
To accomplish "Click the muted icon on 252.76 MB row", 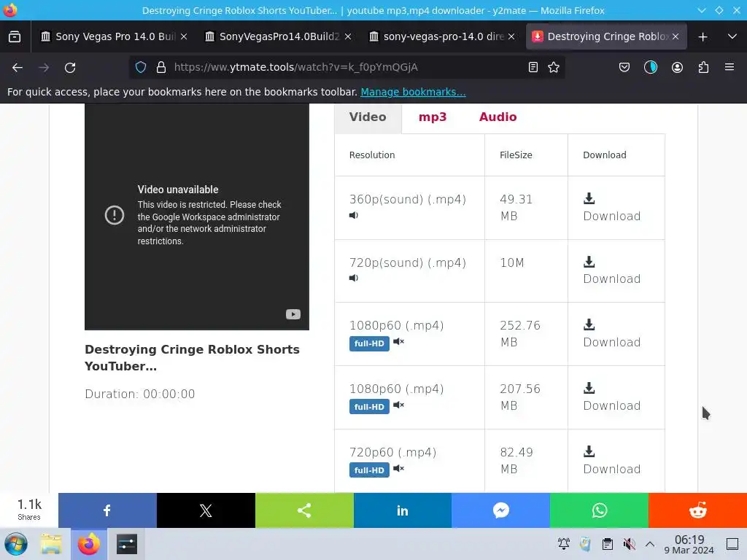I will point(399,341).
